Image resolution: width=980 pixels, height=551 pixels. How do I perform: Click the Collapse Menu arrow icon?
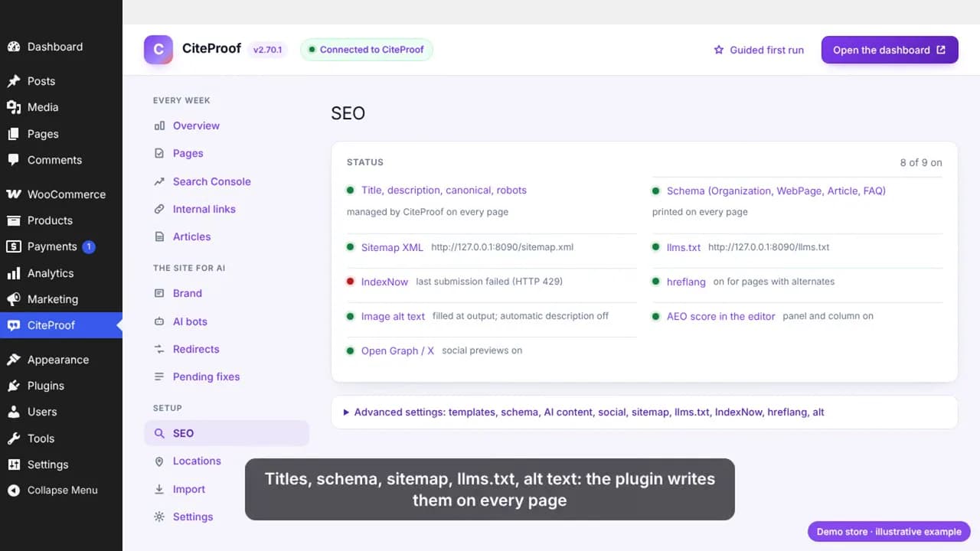pyautogui.click(x=14, y=491)
